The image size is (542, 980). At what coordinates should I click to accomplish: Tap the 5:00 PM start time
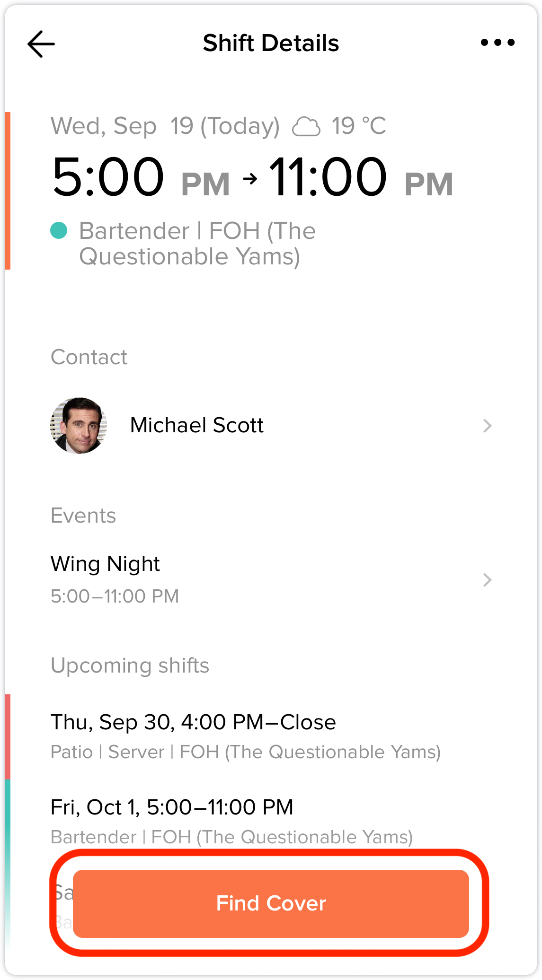tap(141, 177)
